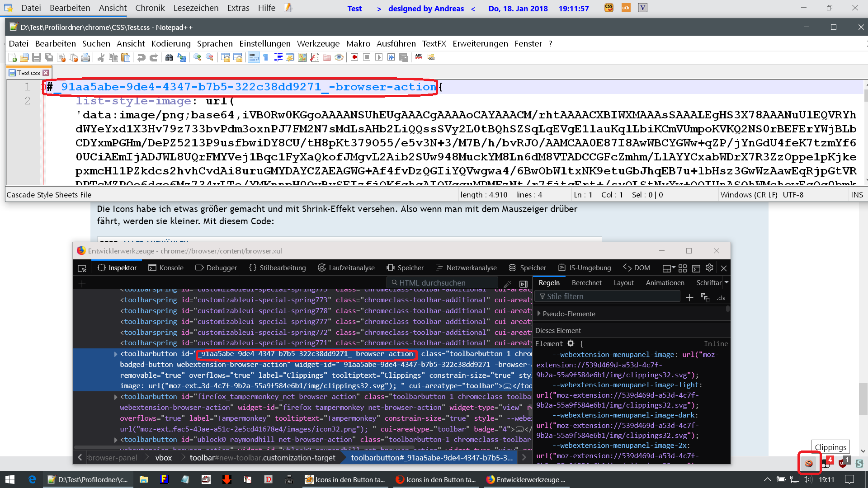Open the Konsole devtools panel
868x488 pixels.
(x=166, y=268)
